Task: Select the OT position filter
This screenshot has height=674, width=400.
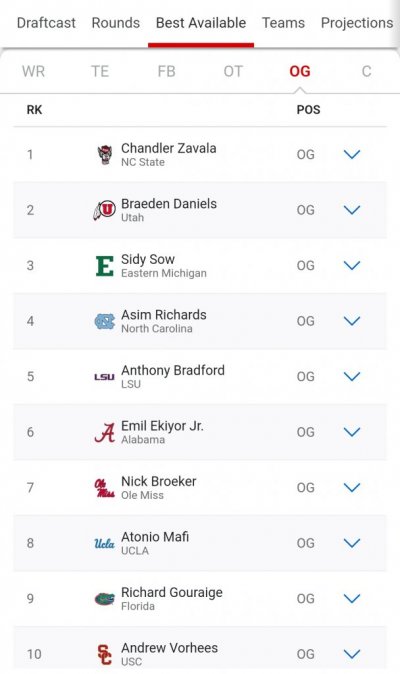Action: coord(233,71)
